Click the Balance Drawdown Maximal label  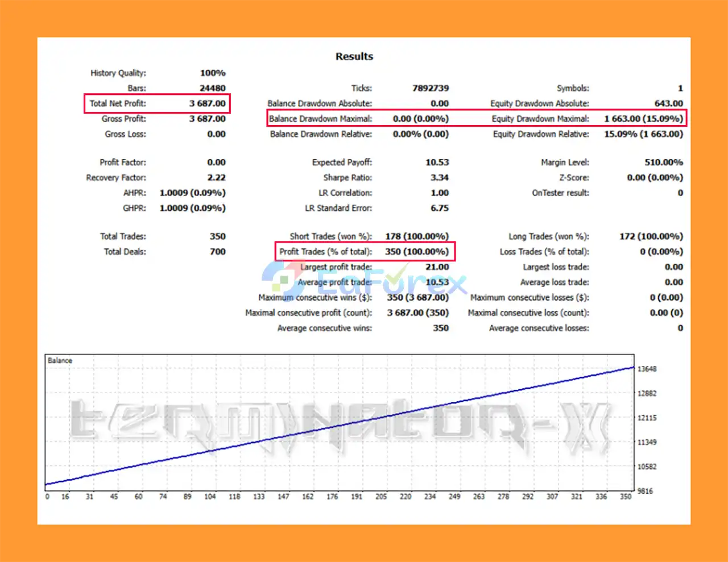click(x=320, y=119)
